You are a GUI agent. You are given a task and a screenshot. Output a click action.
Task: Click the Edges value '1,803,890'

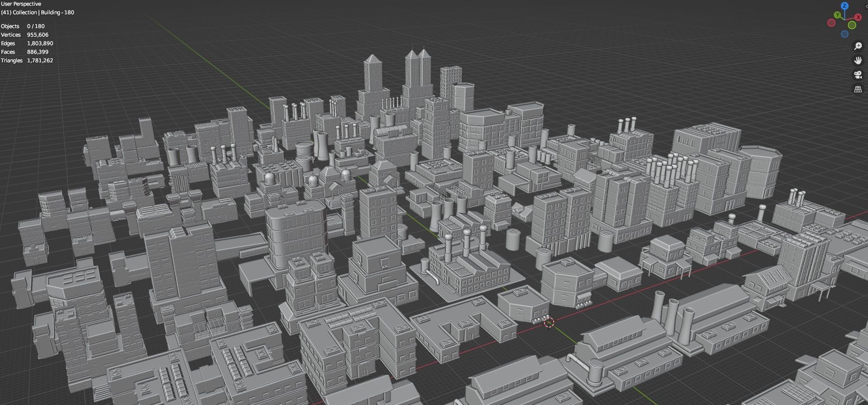coord(40,43)
